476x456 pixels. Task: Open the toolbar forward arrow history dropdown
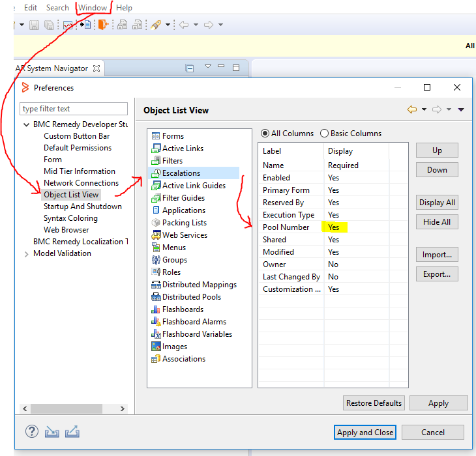pyautogui.click(x=220, y=25)
